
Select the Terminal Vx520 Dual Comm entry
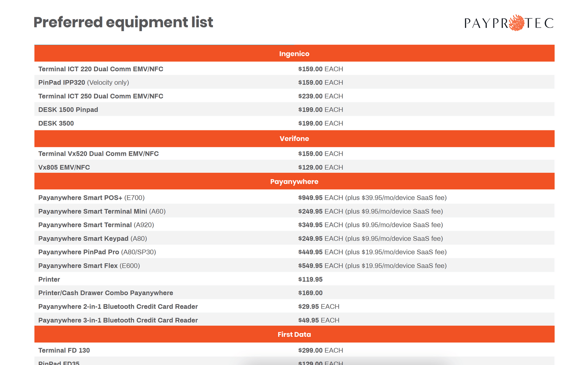[98, 153]
